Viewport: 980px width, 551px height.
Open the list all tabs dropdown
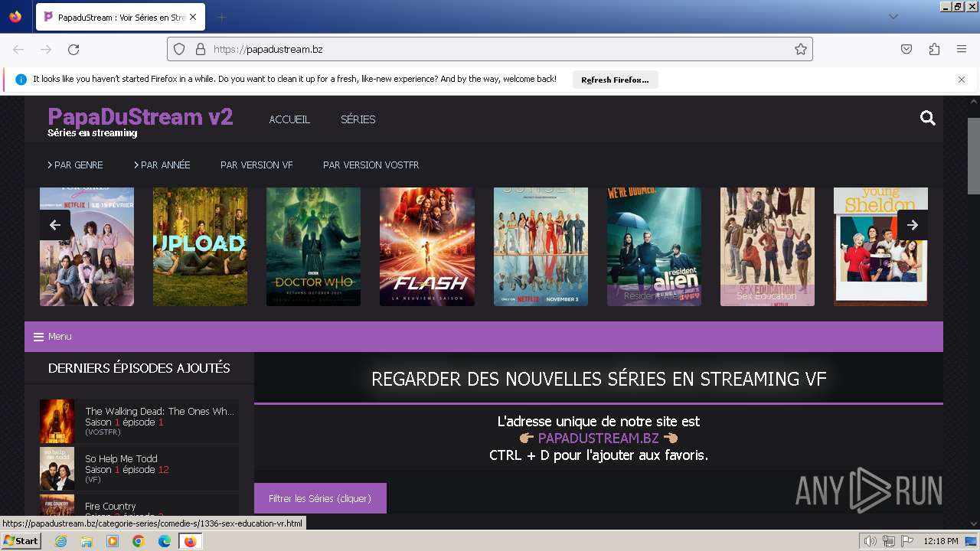pyautogui.click(x=893, y=17)
